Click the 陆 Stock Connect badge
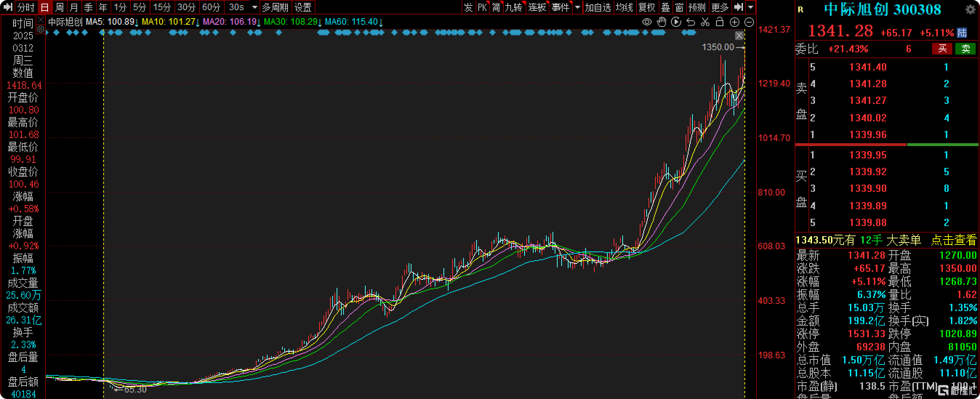The image size is (980, 399). coord(962,33)
